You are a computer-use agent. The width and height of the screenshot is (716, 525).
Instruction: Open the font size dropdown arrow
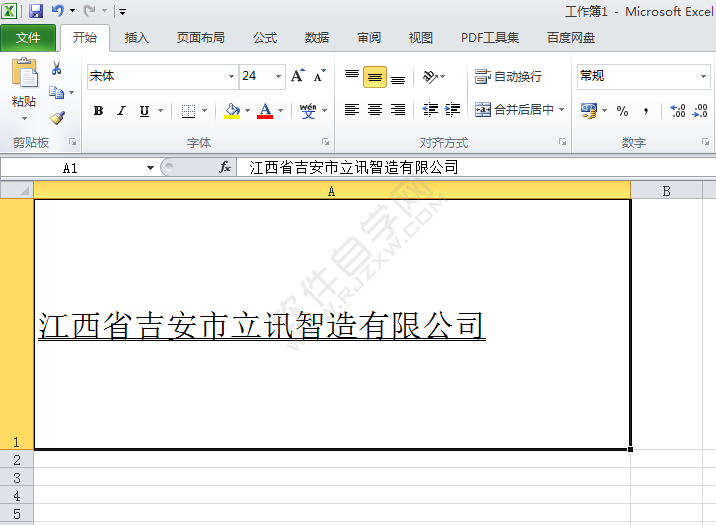[278, 76]
